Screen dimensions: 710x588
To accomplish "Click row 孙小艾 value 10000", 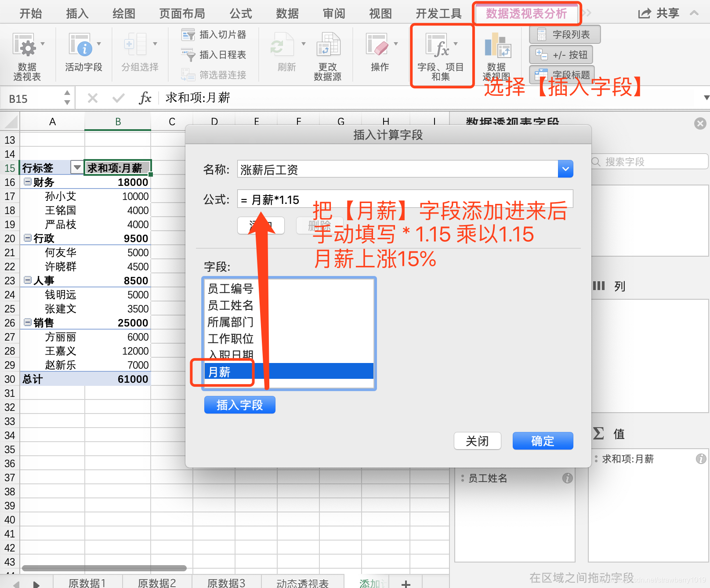I will point(118,196).
